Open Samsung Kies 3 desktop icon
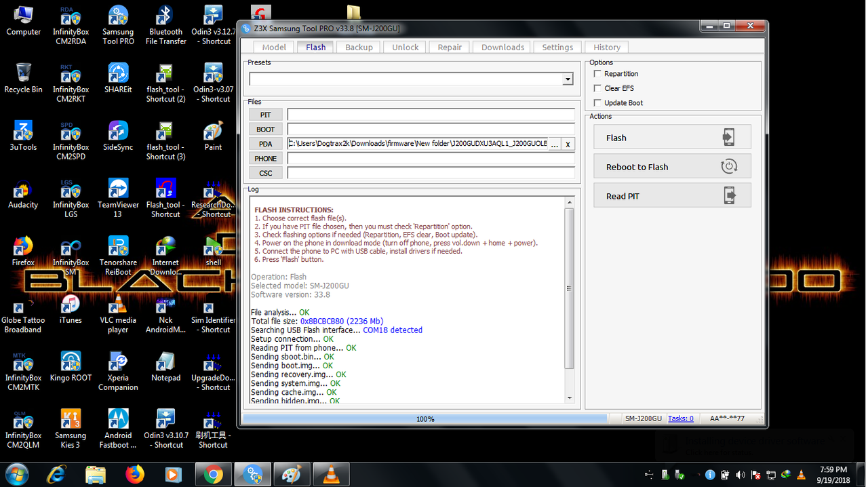868x487 pixels. click(x=71, y=429)
